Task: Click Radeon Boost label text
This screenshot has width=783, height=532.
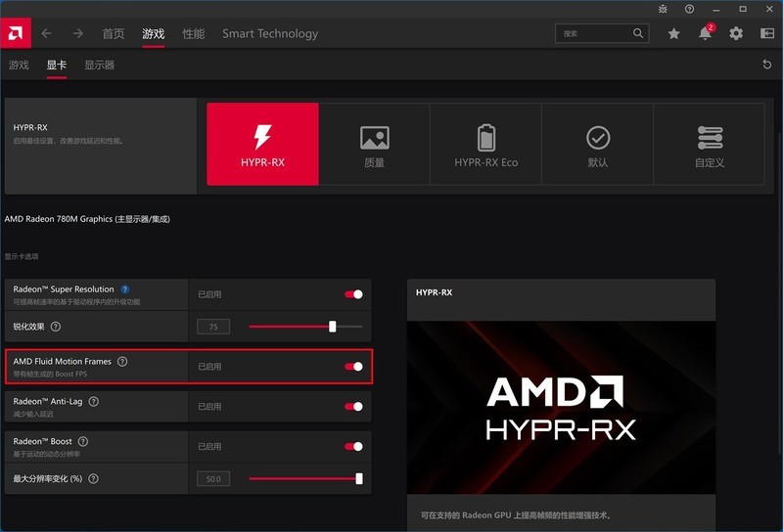Action: tap(42, 441)
